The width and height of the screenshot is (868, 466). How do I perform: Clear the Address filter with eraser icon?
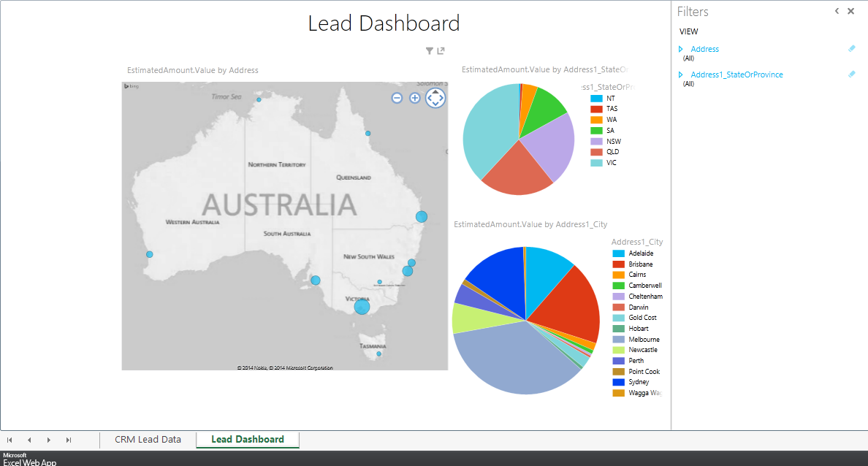click(x=851, y=49)
